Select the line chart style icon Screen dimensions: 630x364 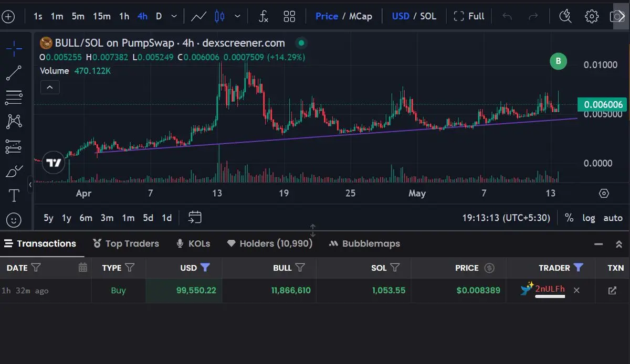point(198,16)
